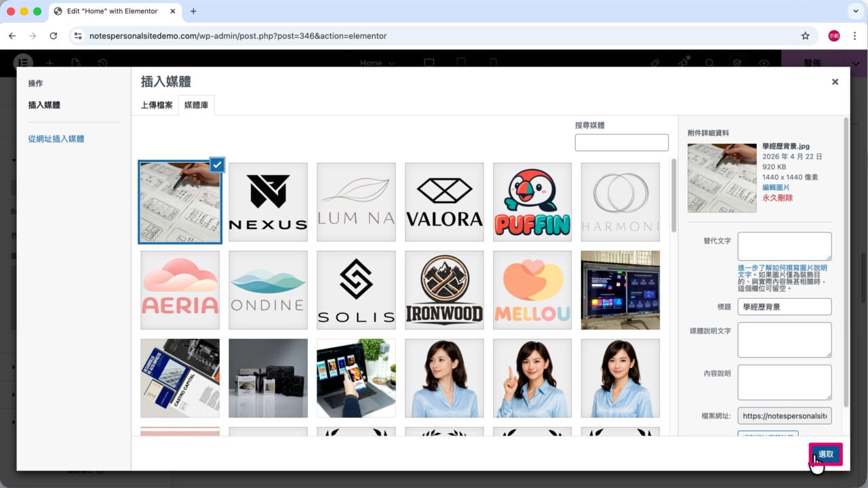
Task: Click the 替代文字 text box
Action: pyautogui.click(x=785, y=247)
